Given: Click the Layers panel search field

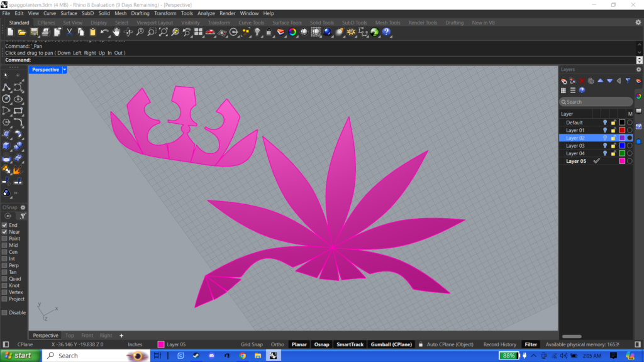Looking at the screenshot, I should pos(596,102).
